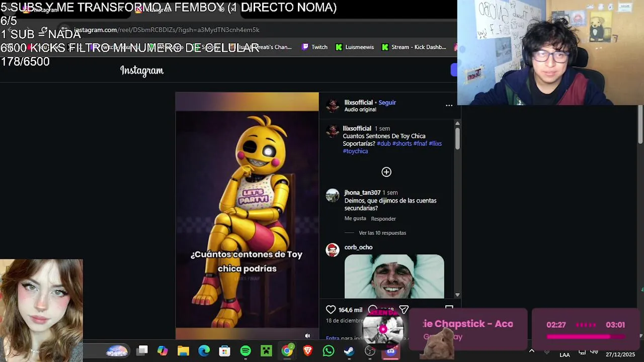Click the music overlay progress bar

pos(586,336)
